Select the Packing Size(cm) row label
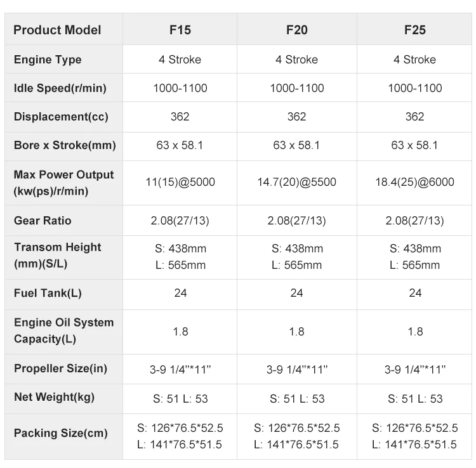Viewport: 476px width, 468px height. pyautogui.click(x=60, y=434)
